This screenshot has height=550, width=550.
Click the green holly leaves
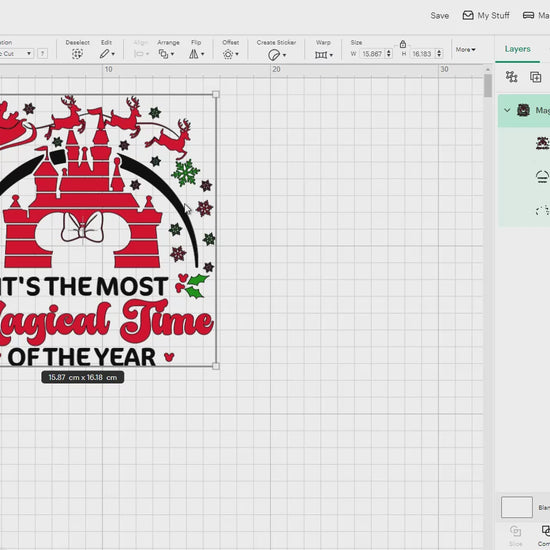196,286
